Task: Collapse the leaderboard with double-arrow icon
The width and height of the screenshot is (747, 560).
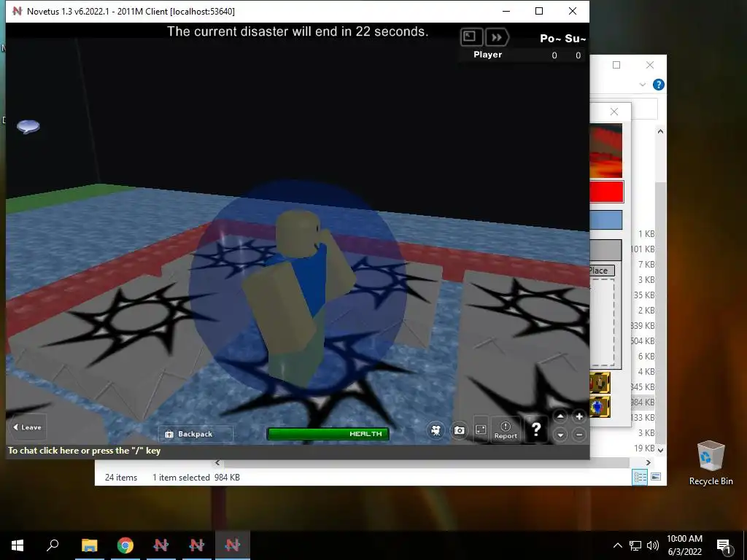Action: (x=496, y=37)
